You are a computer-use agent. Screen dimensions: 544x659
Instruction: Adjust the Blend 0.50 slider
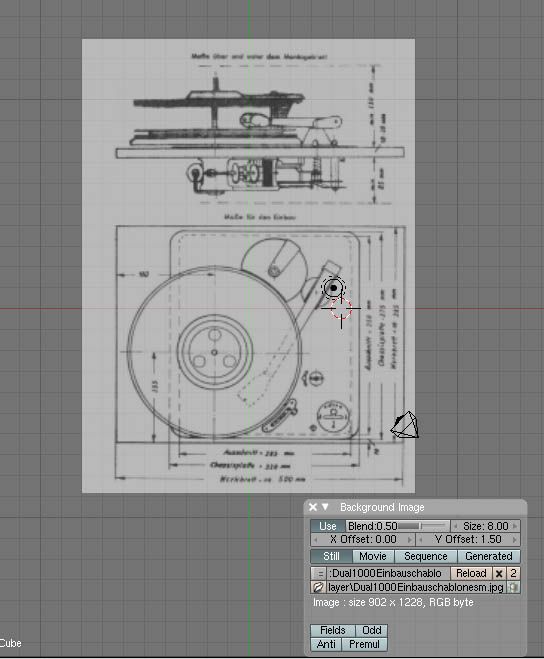pyautogui.click(x=397, y=526)
